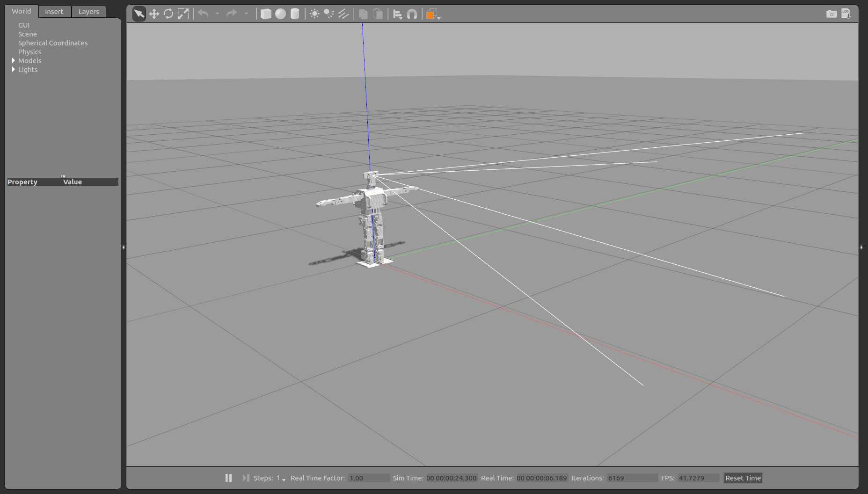
Task: Open the Steps count dropdown
Action: [281, 478]
